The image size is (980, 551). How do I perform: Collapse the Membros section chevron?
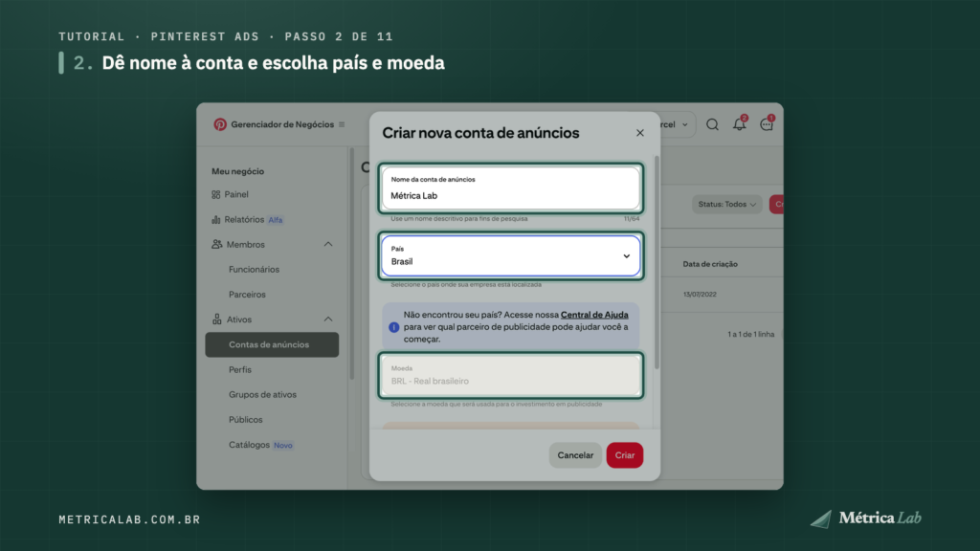tap(328, 244)
